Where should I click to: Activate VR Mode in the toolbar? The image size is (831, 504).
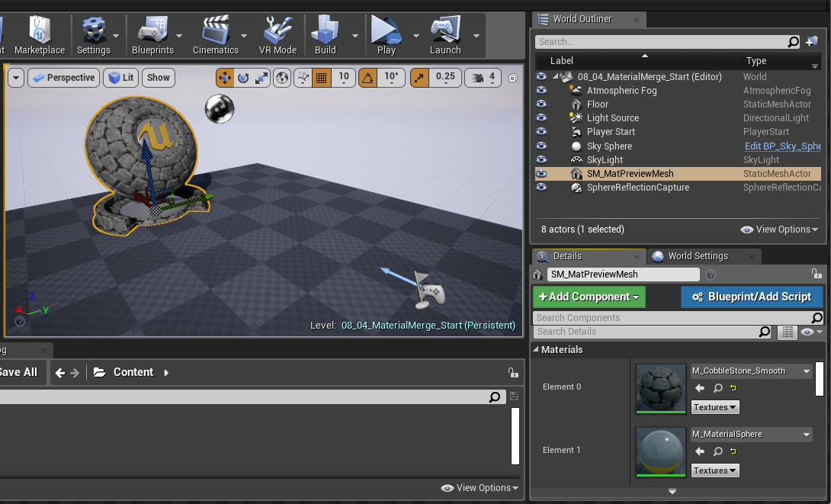[x=278, y=36]
